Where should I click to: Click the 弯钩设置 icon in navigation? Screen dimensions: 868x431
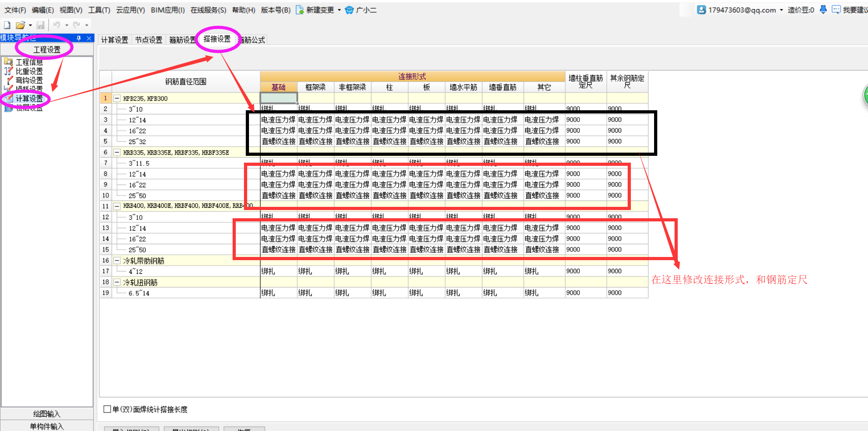pyautogui.click(x=8, y=80)
